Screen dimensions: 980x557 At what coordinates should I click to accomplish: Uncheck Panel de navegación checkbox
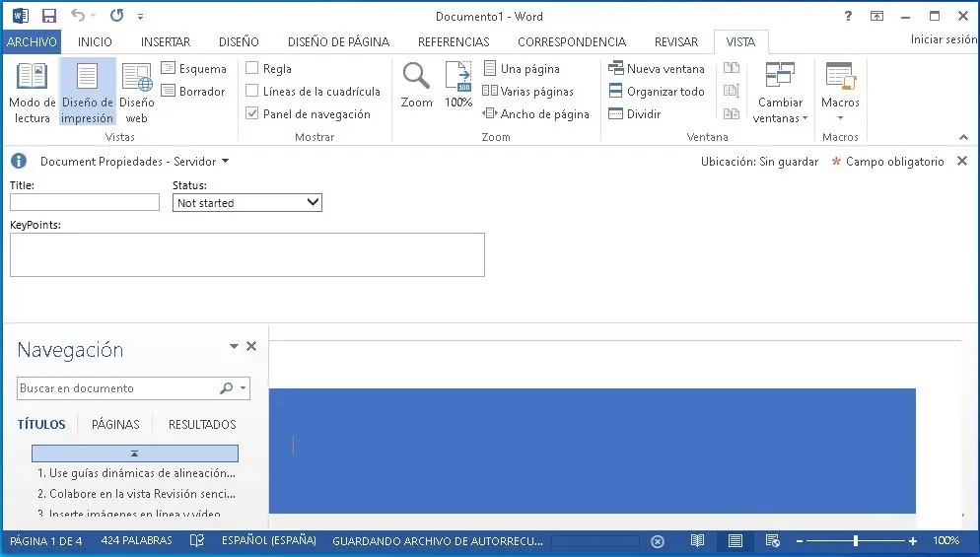[251, 113]
